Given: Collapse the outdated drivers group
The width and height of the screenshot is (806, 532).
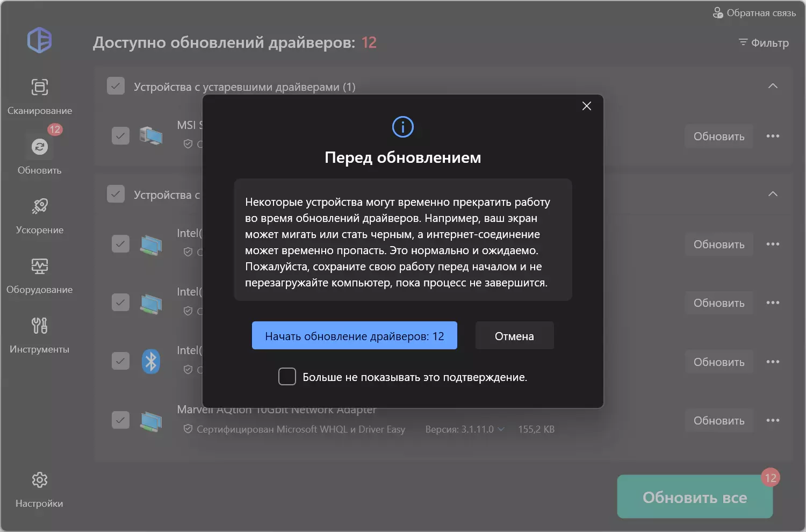Looking at the screenshot, I should coord(773,86).
